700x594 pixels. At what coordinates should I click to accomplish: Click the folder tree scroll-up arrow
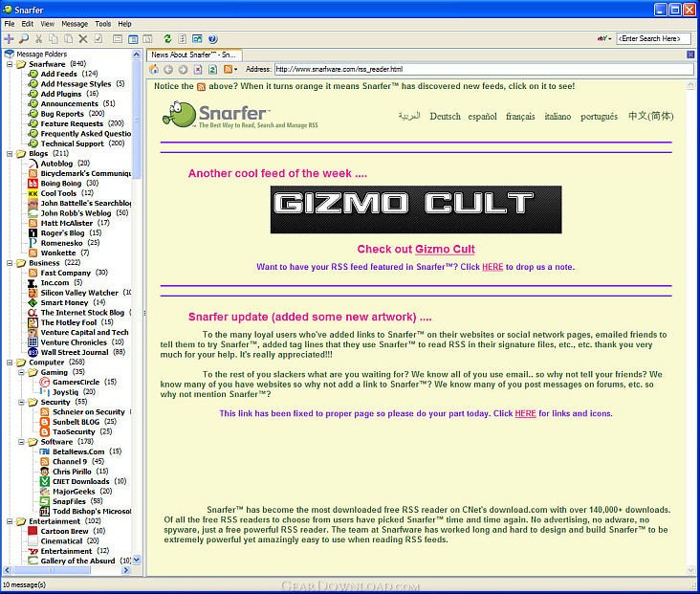click(137, 55)
